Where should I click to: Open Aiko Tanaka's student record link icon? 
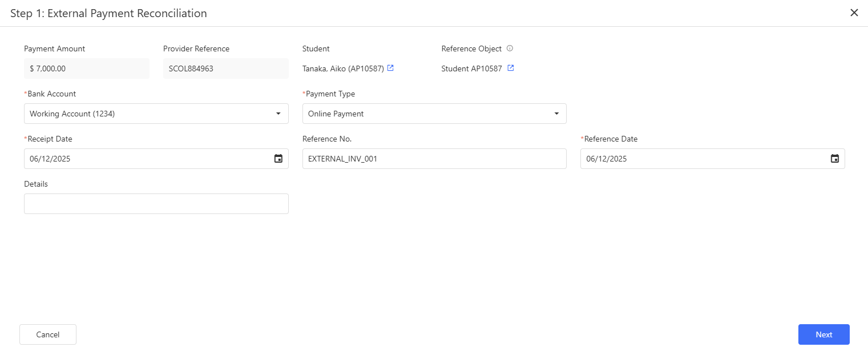coord(390,68)
